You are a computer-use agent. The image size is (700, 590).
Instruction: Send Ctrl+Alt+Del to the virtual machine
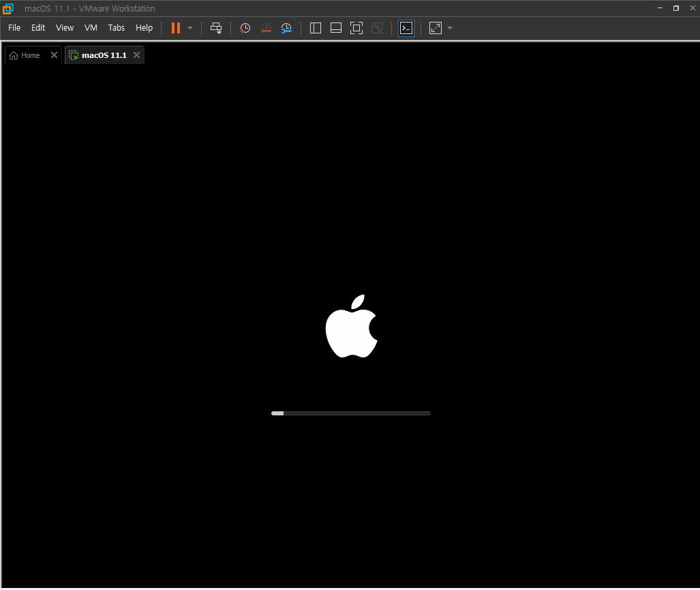[216, 28]
